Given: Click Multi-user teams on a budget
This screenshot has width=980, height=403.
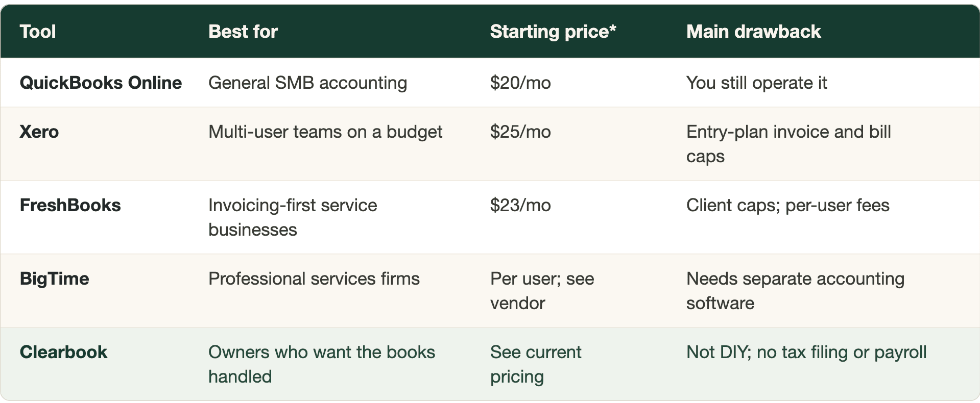Looking at the screenshot, I should coord(325,132).
